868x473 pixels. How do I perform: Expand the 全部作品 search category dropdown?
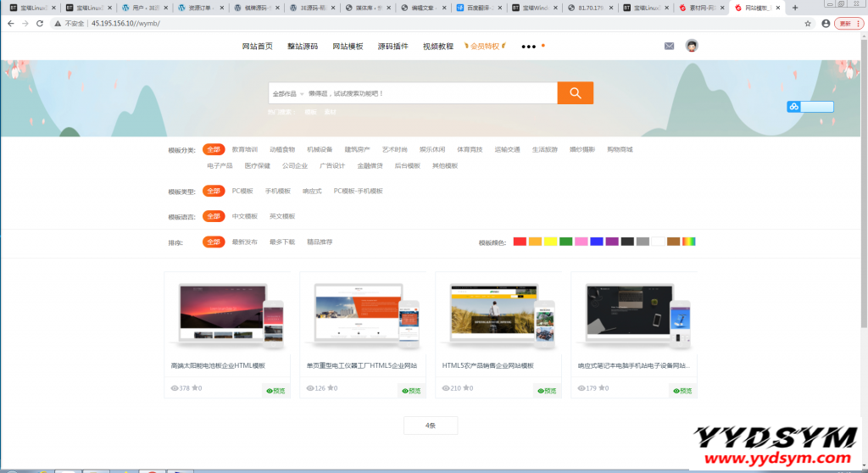(x=287, y=93)
